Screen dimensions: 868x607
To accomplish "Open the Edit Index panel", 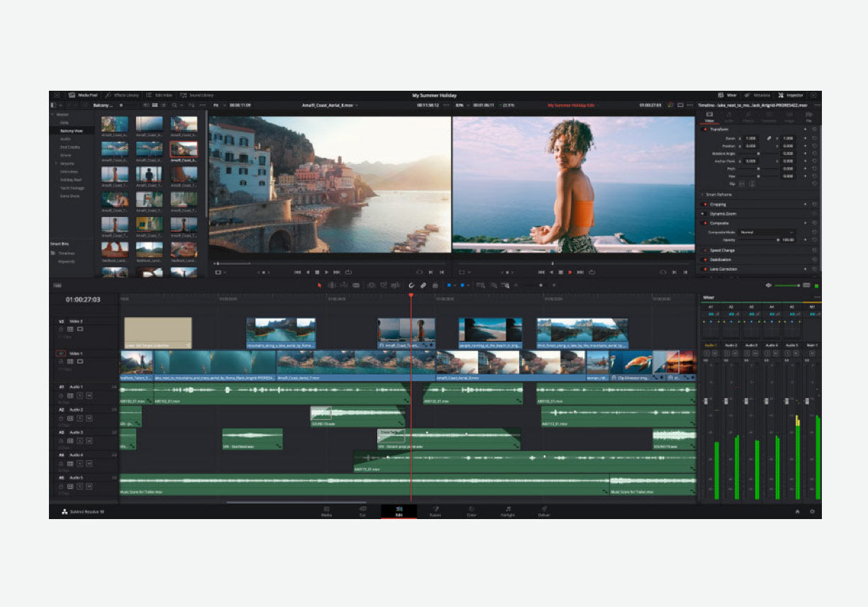I will point(160,95).
